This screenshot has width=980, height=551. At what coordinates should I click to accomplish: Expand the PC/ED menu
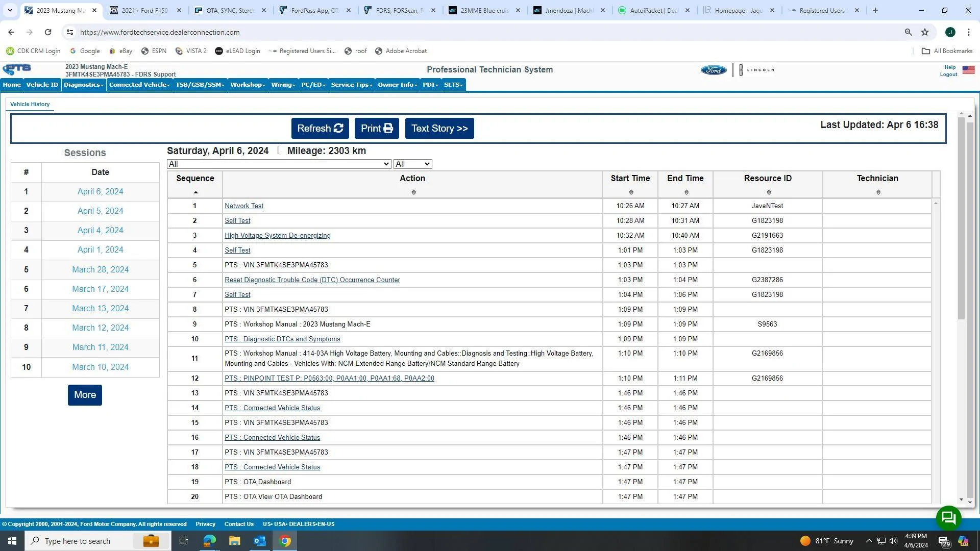pyautogui.click(x=313, y=85)
